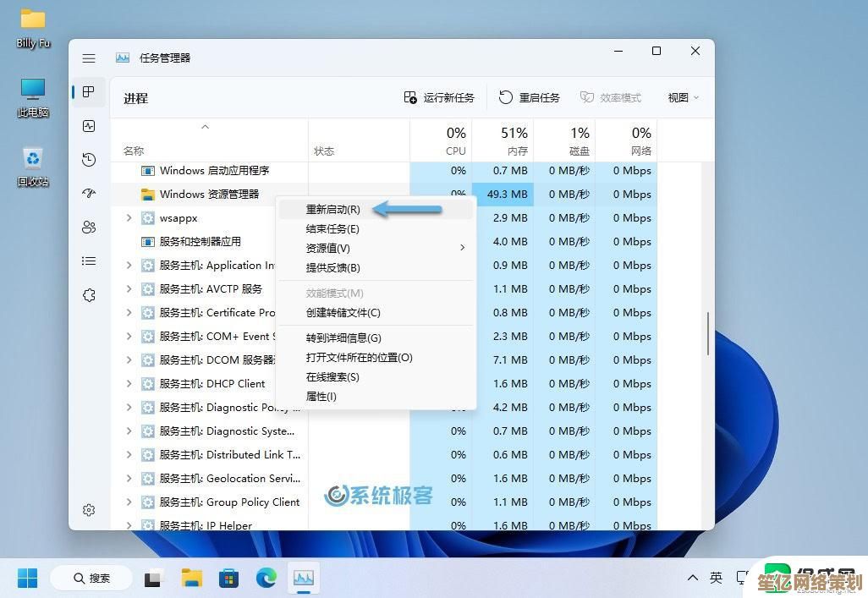The height and width of the screenshot is (598, 868).
Task: Open 资源值(V) submenu
Action: (x=376, y=249)
